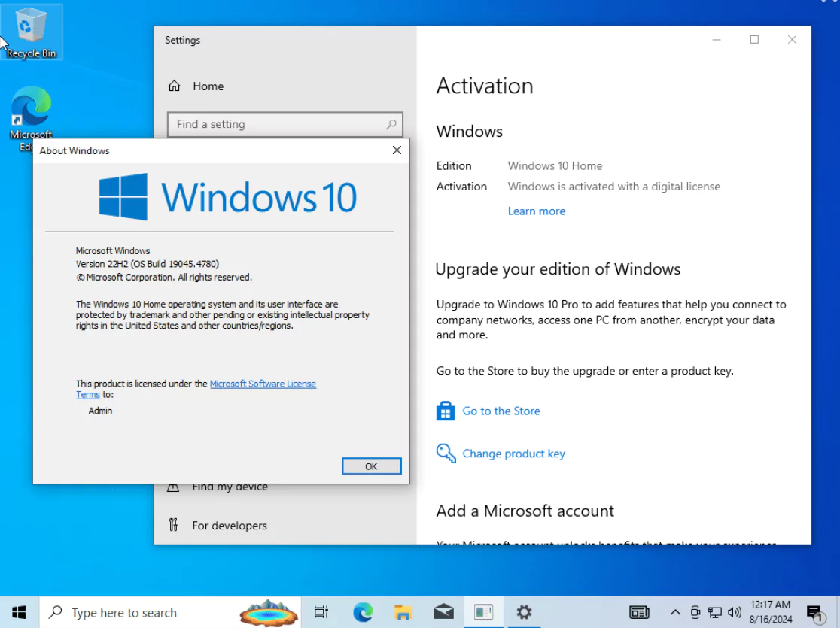Open Task View from the taskbar

click(x=321, y=611)
